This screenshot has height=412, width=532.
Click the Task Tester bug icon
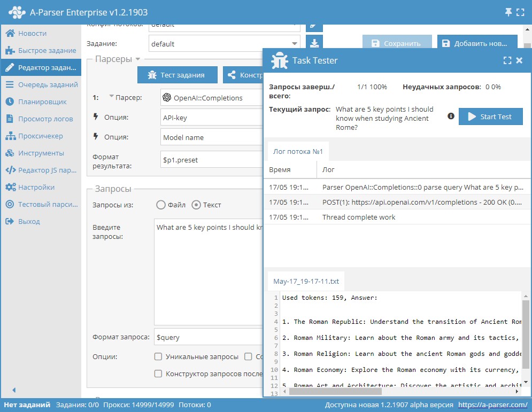[280, 60]
